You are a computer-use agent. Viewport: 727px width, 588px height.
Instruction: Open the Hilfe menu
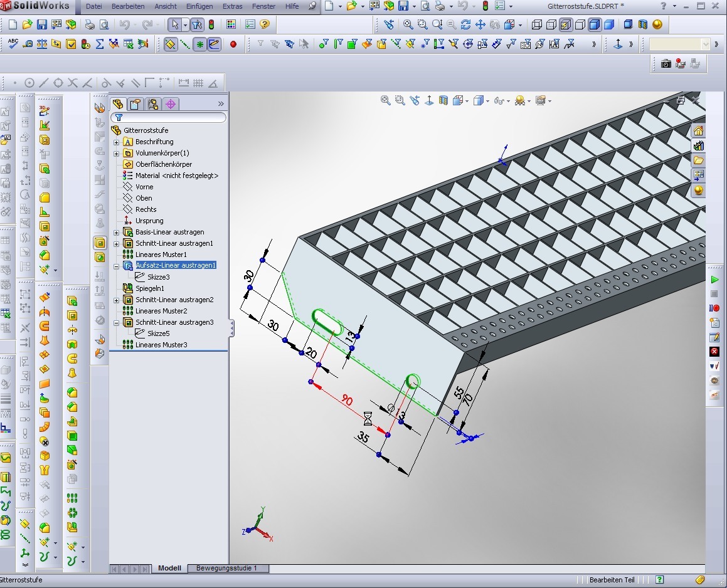tap(292, 6)
